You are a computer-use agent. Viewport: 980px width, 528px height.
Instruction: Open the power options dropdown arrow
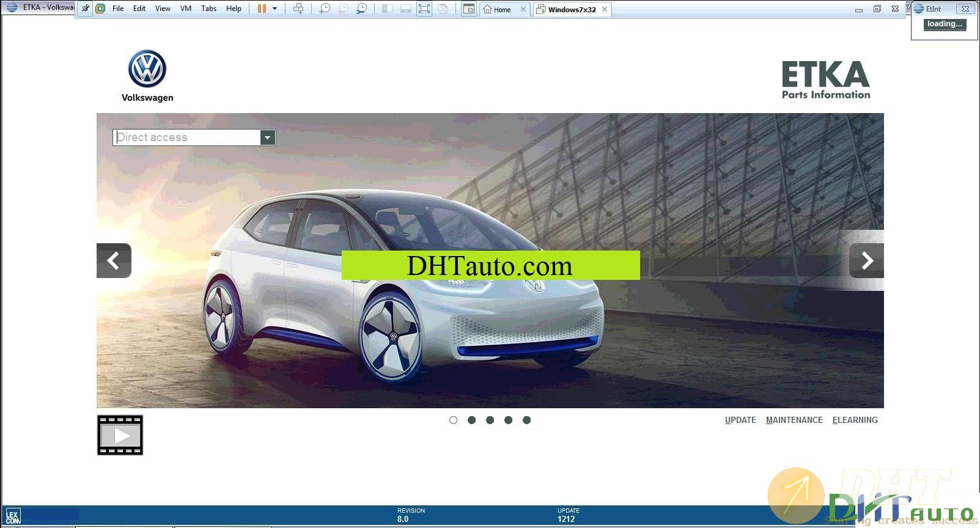[x=275, y=9]
